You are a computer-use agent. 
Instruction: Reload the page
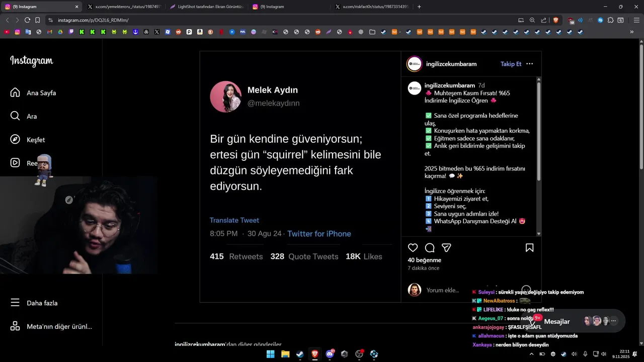(27, 20)
